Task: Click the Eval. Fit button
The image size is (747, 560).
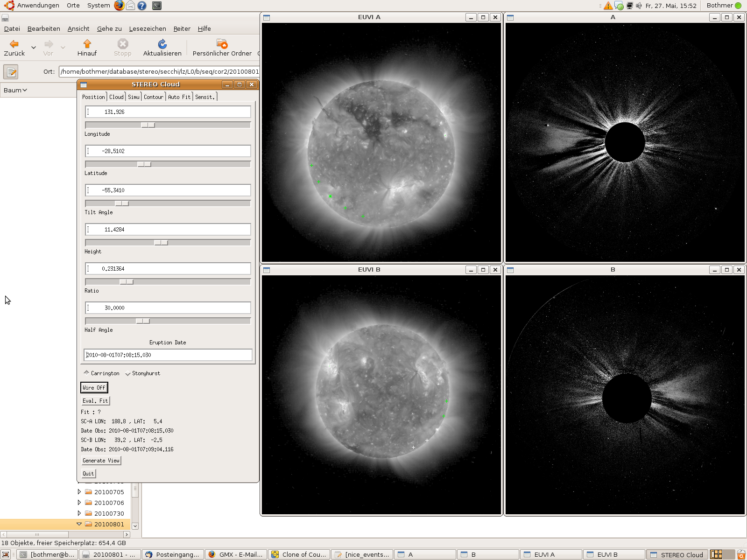Action: (95, 401)
